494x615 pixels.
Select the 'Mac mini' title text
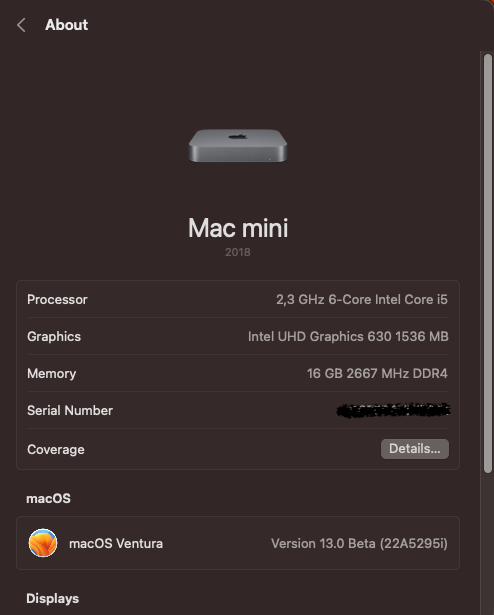point(238,228)
